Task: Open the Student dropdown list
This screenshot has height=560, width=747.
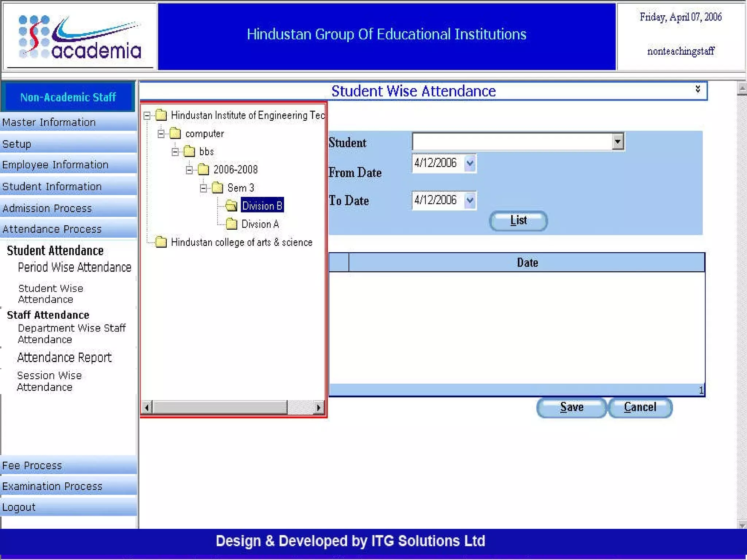Action: [x=617, y=141]
